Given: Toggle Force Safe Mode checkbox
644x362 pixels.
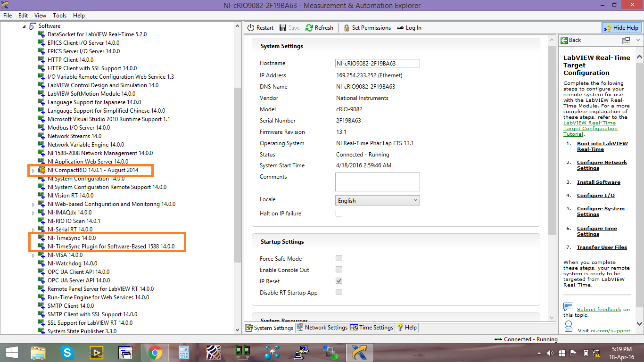Looking at the screenshot, I should 339,258.
